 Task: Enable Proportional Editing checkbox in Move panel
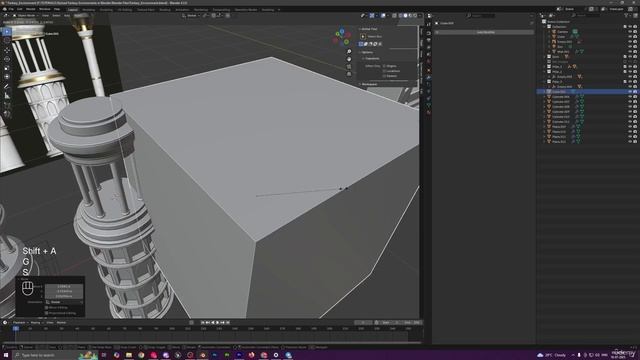[x=47, y=313]
